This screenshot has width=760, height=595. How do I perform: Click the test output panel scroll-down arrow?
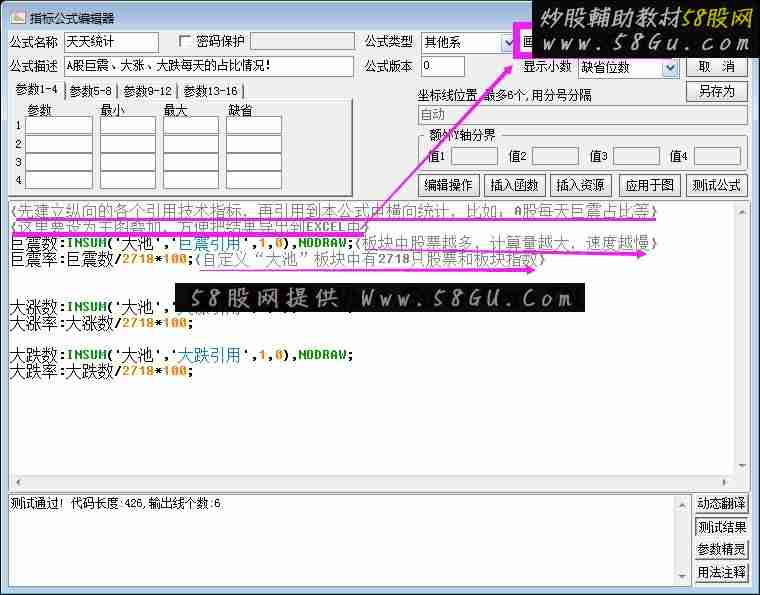point(682,576)
